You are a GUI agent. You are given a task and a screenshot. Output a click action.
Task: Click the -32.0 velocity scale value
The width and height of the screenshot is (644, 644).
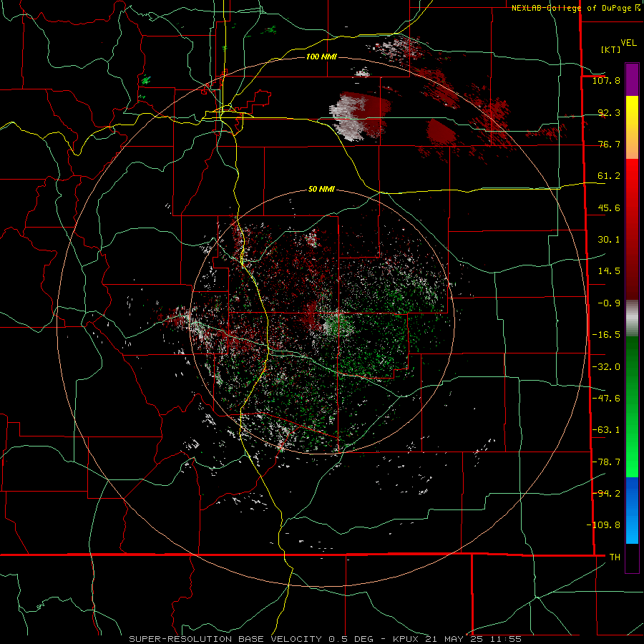(606, 367)
